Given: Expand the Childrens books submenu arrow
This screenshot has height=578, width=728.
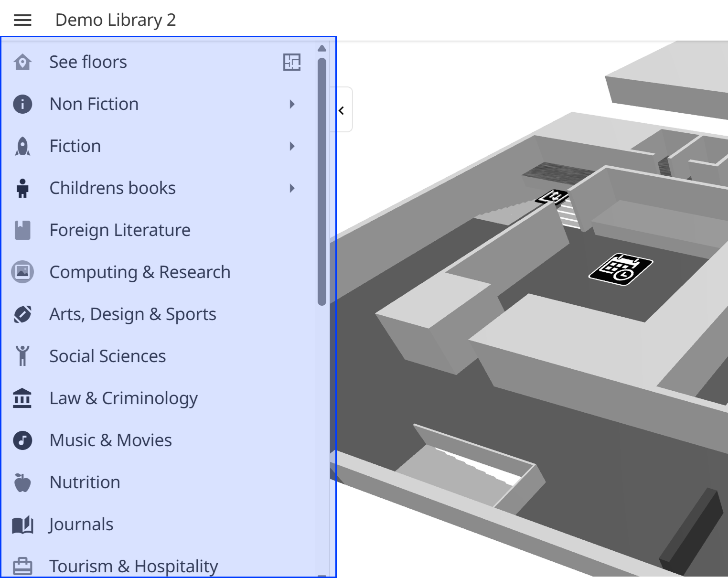Looking at the screenshot, I should click(x=292, y=188).
